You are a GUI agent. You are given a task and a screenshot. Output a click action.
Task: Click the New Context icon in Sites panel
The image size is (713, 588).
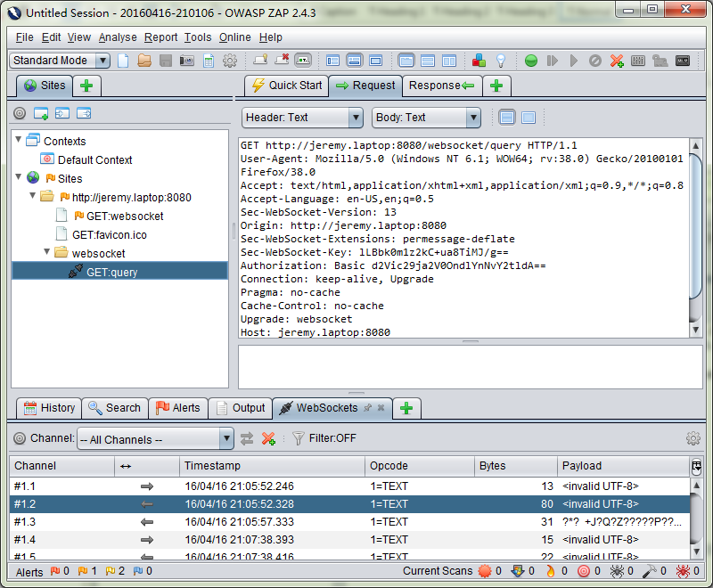(41, 114)
